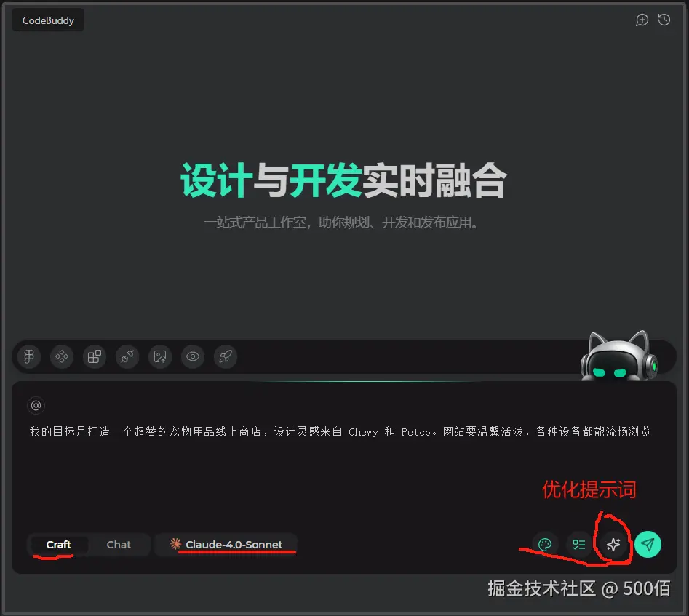Open the Figma import icon
Screen dimensions: 689x616
[x=28, y=356]
